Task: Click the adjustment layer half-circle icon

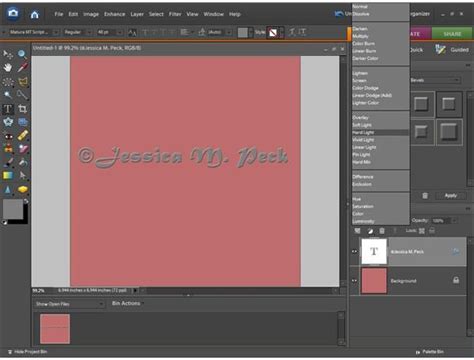Action: pos(370,231)
